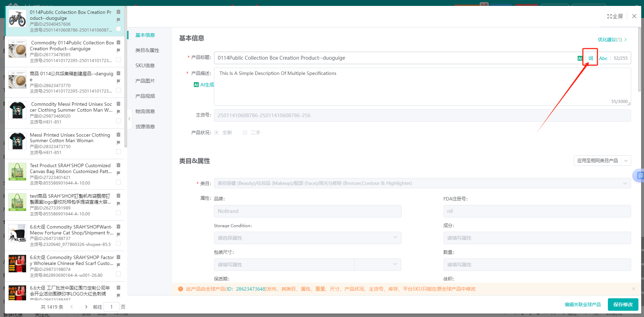Image resolution: width=644 pixels, height=317 pixels.
Task: Delete 6.6大促 Meow Fortune Cat product
Action: (x=118, y=226)
